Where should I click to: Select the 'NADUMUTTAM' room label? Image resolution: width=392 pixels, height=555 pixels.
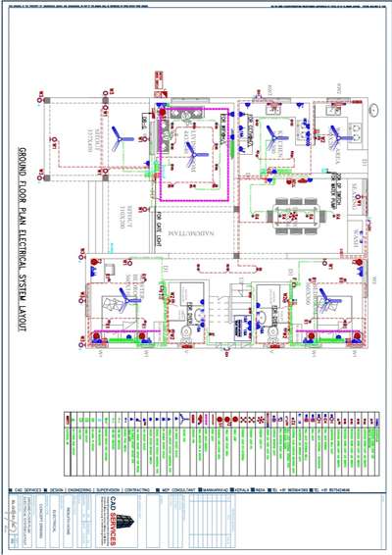coord(191,233)
